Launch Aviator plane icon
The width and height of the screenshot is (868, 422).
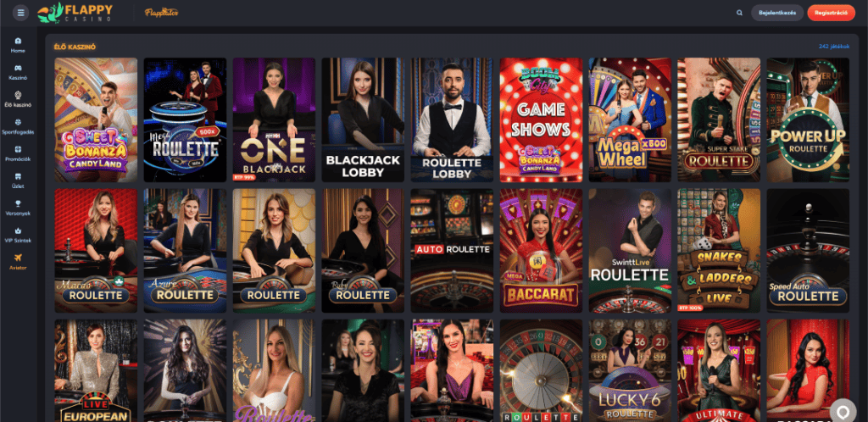click(x=19, y=257)
